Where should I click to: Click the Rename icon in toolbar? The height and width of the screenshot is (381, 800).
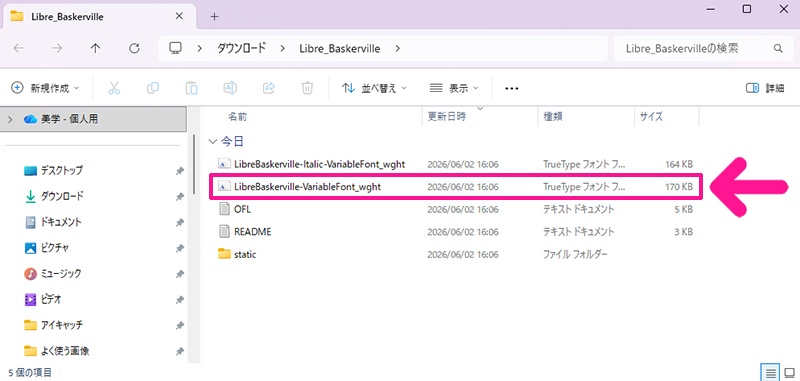230,88
